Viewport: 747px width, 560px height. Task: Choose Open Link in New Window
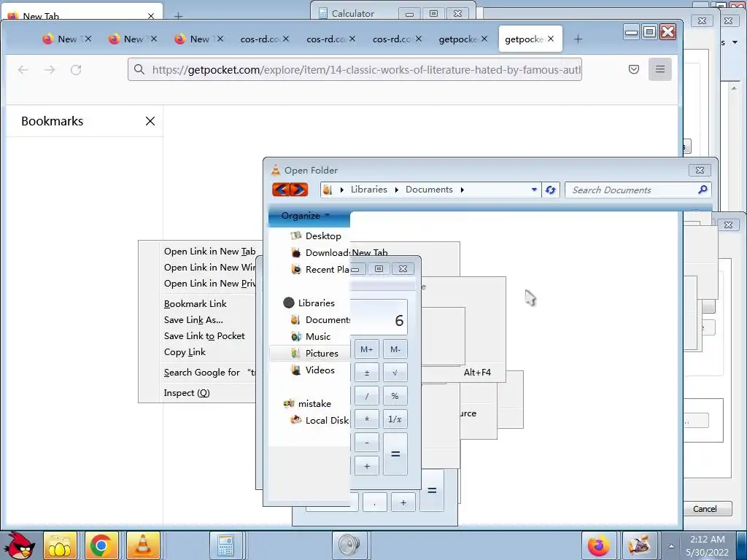tap(209, 268)
